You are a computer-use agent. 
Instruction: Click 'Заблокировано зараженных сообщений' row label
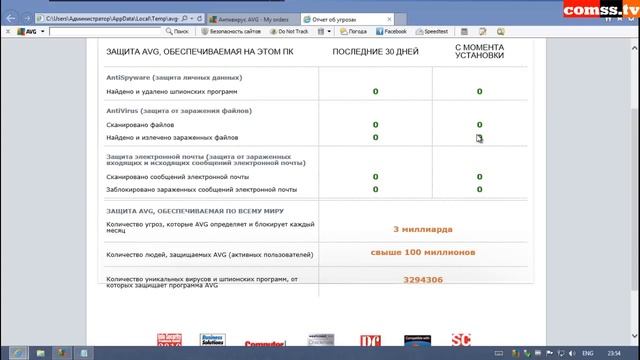tap(202, 189)
